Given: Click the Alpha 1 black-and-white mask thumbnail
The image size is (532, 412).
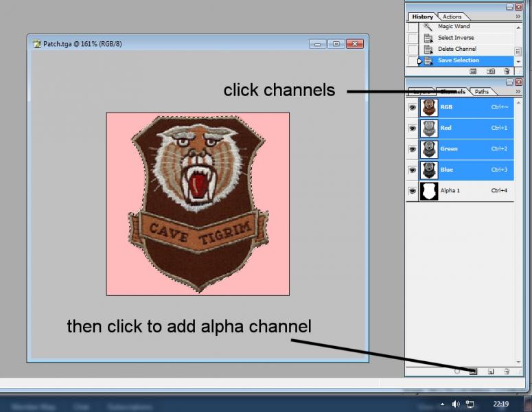Looking at the screenshot, I should (429, 192).
